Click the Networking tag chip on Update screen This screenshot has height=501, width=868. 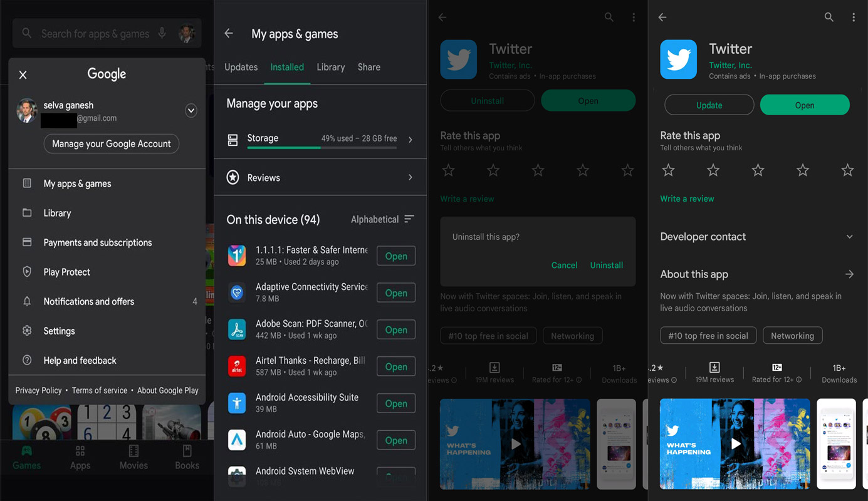[x=792, y=336]
